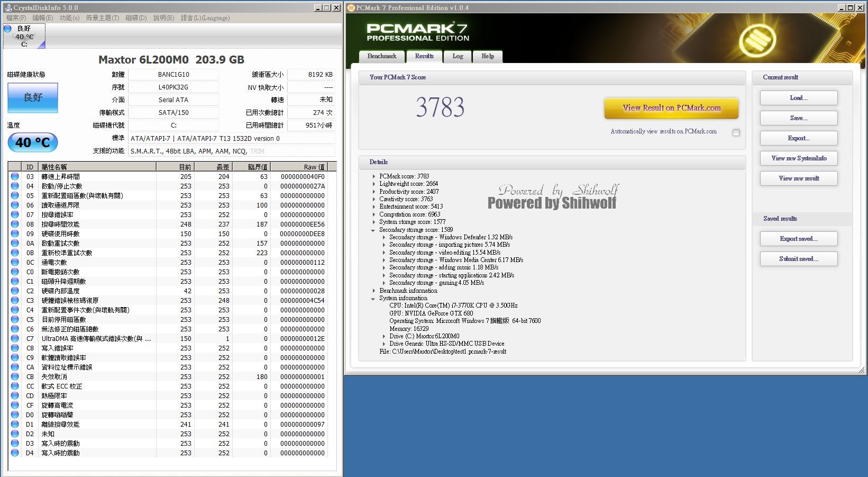Click the status orb beside ID C5
868x477 pixels.
pyautogui.click(x=15, y=319)
